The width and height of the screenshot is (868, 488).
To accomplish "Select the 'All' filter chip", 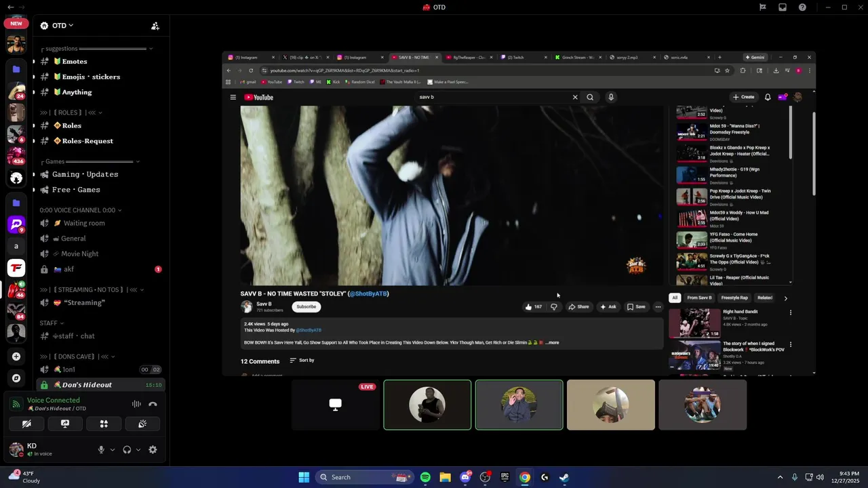I will point(675,298).
